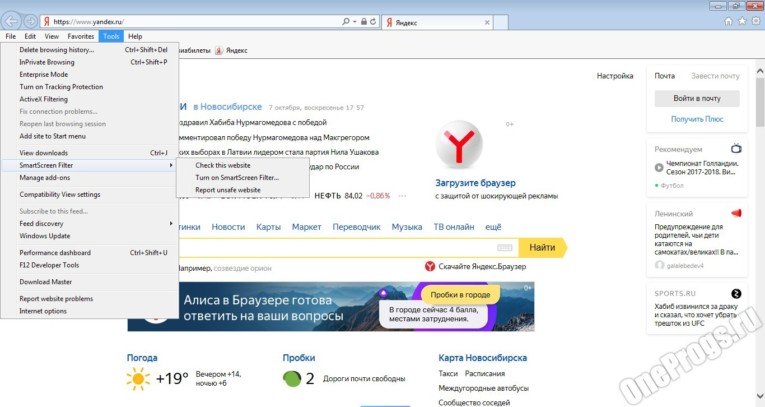Select Windows Update menu item
The width and height of the screenshot is (765, 407).
click(90, 236)
